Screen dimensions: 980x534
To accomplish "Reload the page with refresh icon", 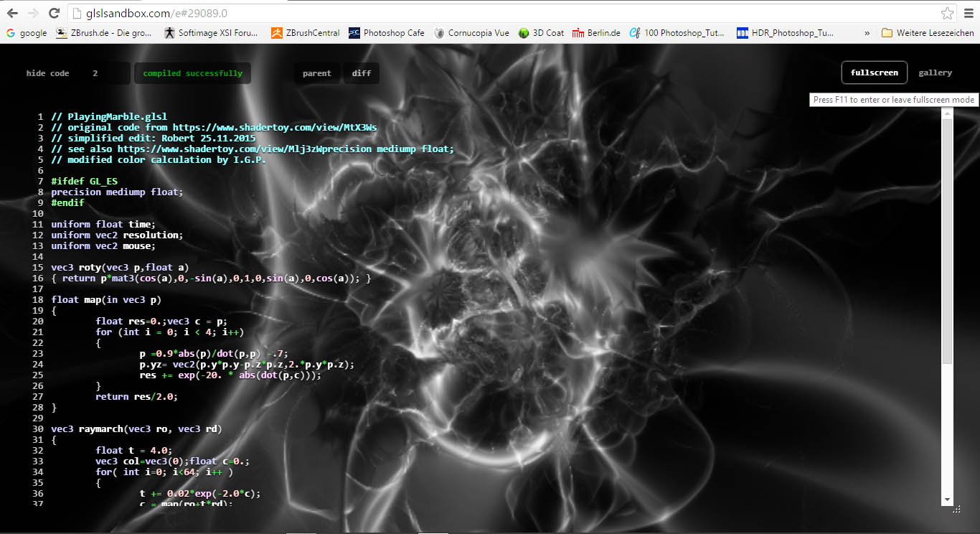I will tap(54, 13).
